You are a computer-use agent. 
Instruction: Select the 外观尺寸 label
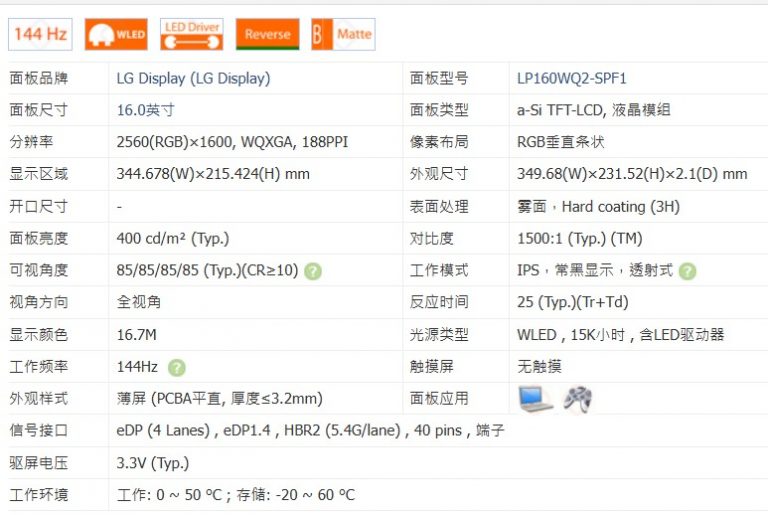tap(439, 174)
